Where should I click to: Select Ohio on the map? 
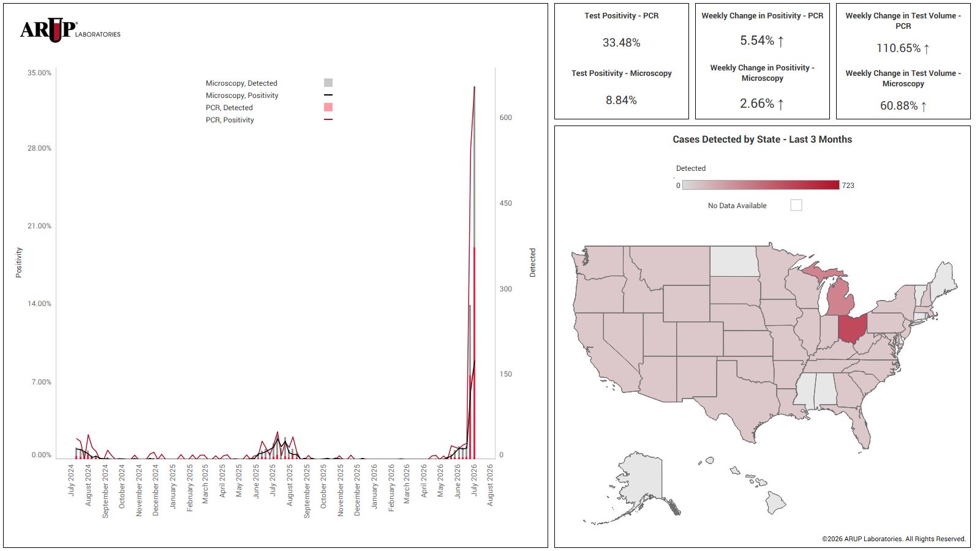[853, 328]
